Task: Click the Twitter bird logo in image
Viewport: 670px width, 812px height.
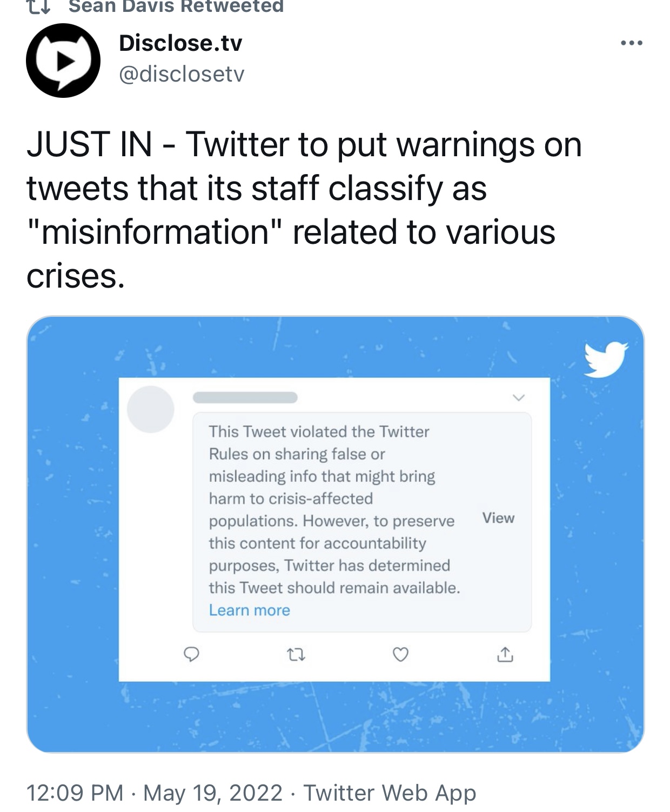Action: (606, 358)
